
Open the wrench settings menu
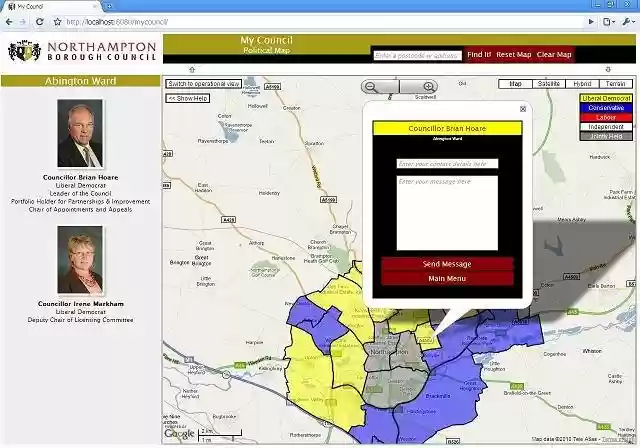click(x=628, y=22)
